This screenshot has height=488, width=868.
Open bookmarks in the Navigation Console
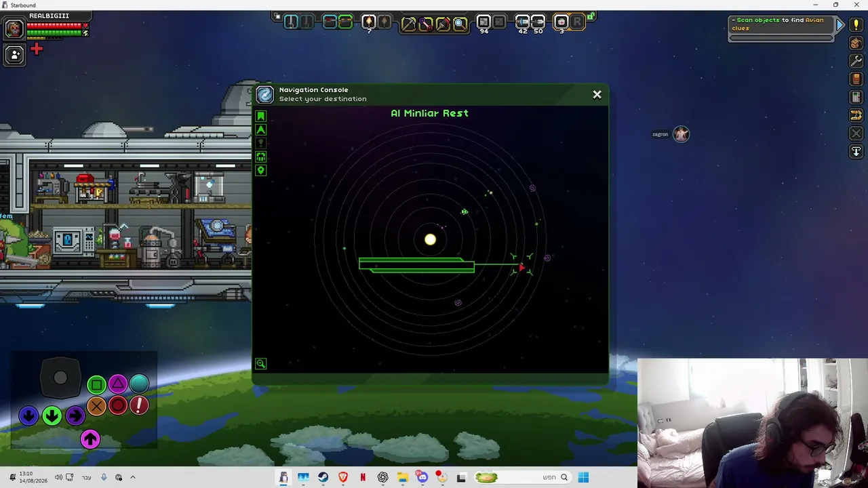coord(260,117)
